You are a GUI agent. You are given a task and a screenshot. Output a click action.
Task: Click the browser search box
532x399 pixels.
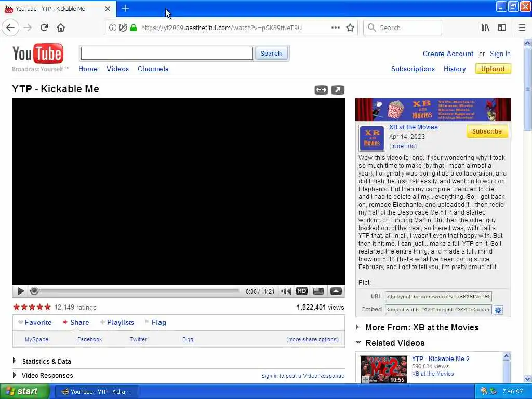403,28
